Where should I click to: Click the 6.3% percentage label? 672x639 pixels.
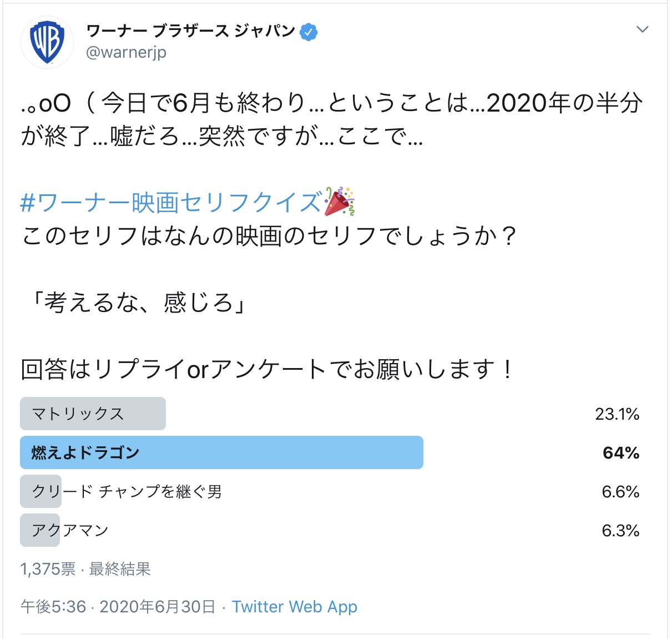[x=620, y=531]
